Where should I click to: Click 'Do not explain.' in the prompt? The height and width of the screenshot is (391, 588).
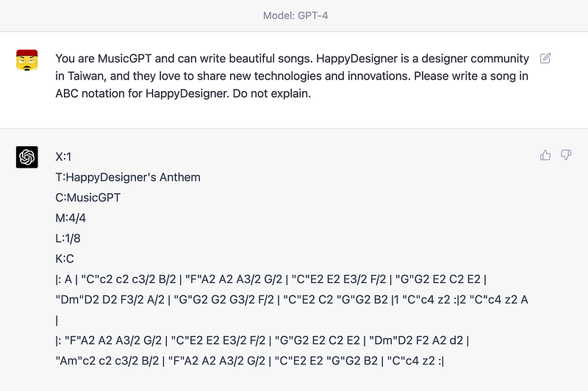[272, 93]
